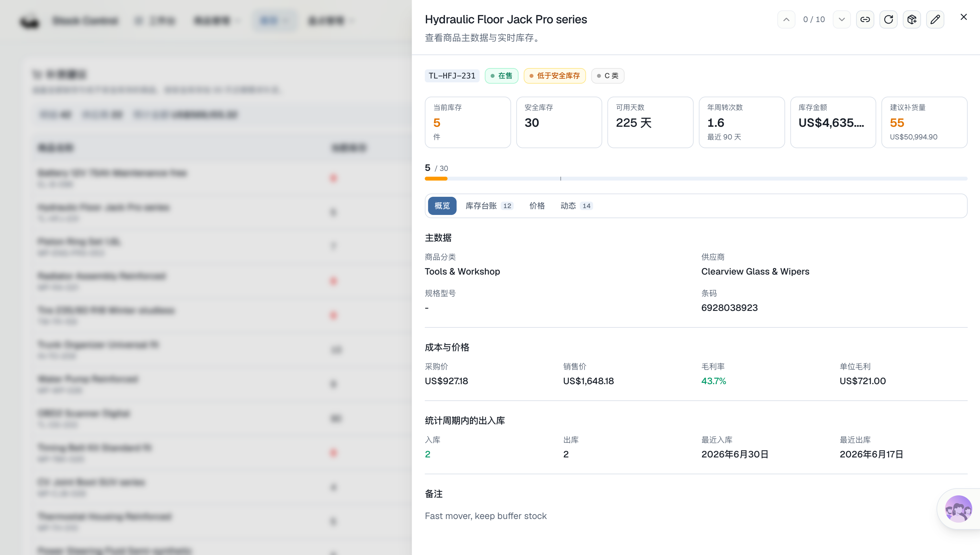Image resolution: width=980 pixels, height=555 pixels.
Task: Click the panel title Hydraulic Floor Jack Pro series
Action: (506, 19)
